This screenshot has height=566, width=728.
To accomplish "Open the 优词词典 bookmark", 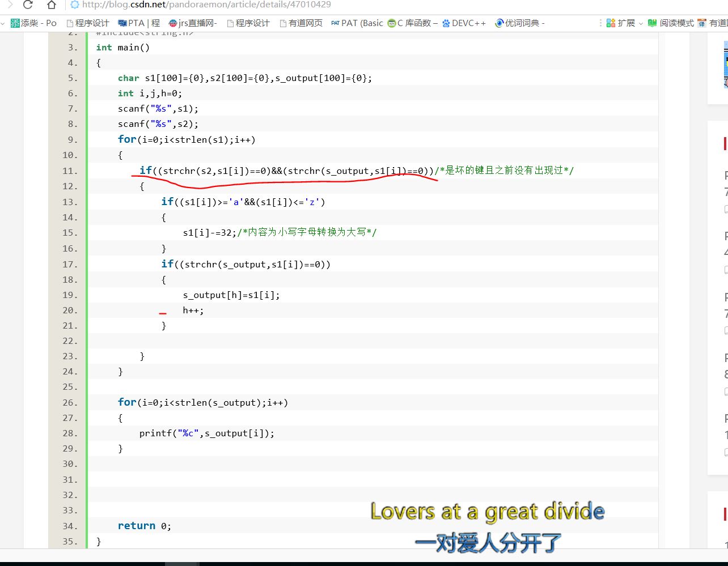I will tap(519, 23).
